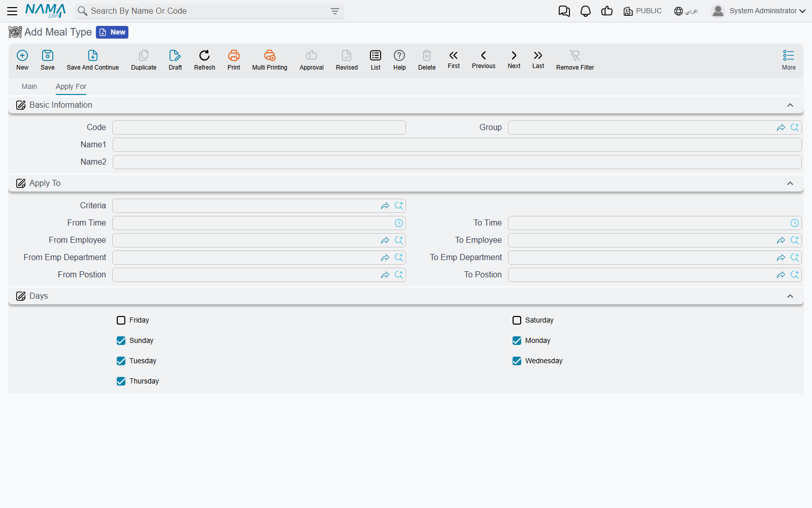Click the Name1 input field
The image size is (812, 508).
coord(457,145)
